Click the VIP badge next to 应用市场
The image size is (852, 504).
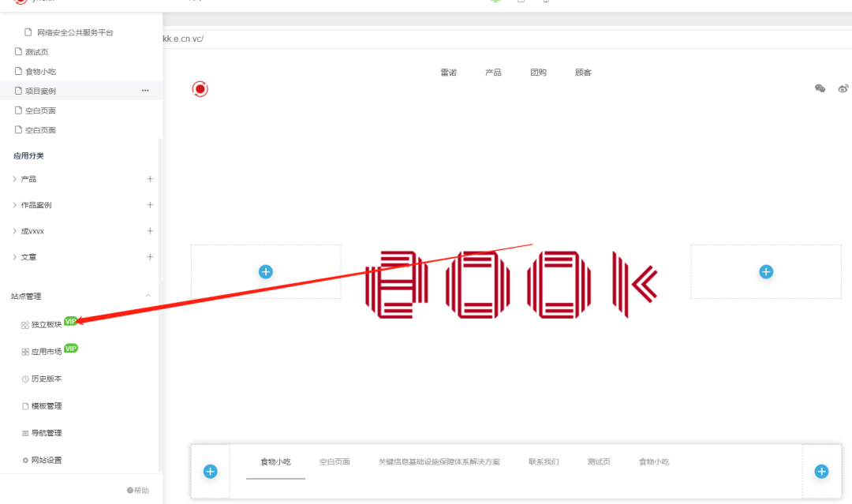click(x=71, y=348)
